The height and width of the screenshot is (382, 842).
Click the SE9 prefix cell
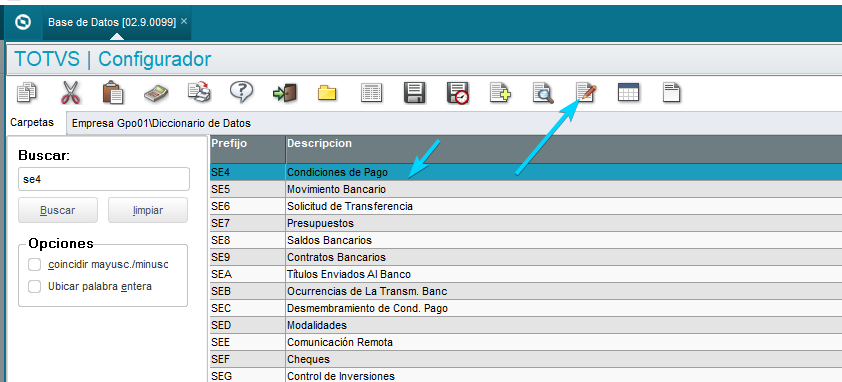point(248,257)
